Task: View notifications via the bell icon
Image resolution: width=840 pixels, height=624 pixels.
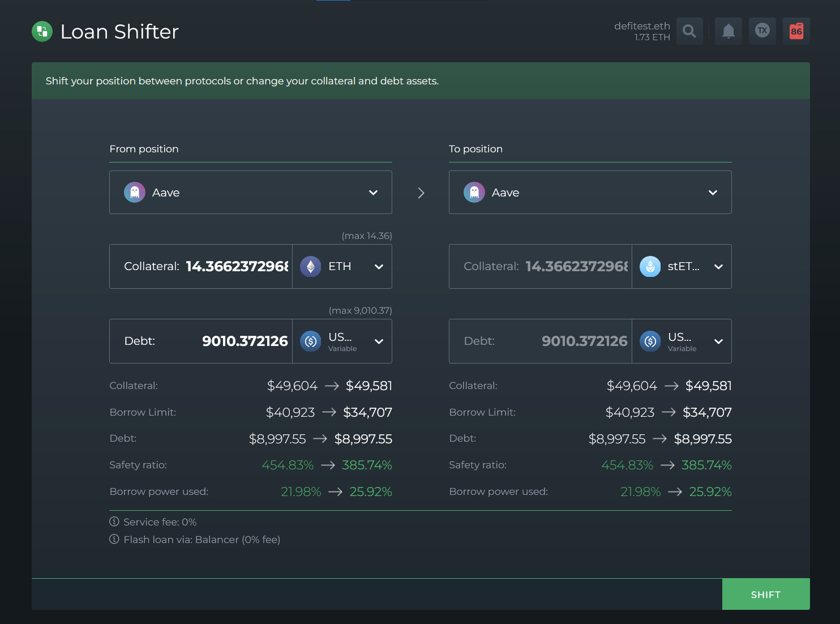Action: click(x=728, y=31)
